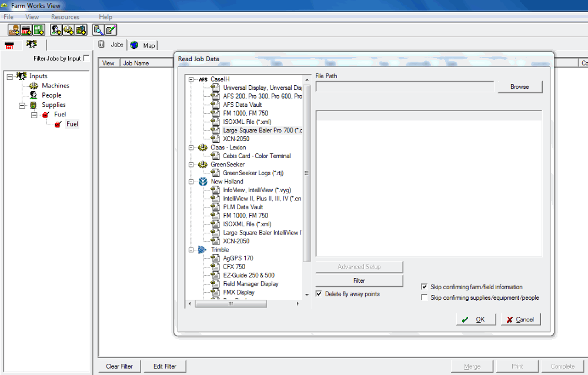Click the Browse button
The width and height of the screenshot is (588, 375).
(x=520, y=86)
